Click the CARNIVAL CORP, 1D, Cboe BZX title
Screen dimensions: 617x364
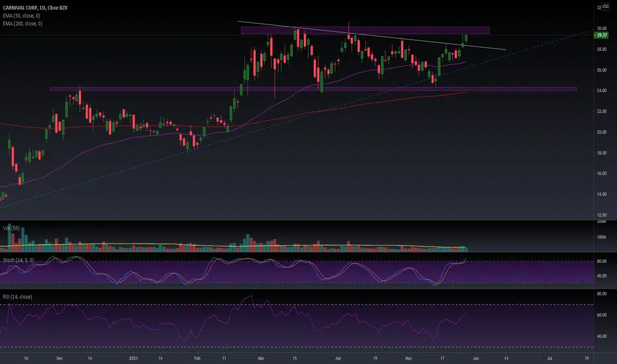(35, 7)
